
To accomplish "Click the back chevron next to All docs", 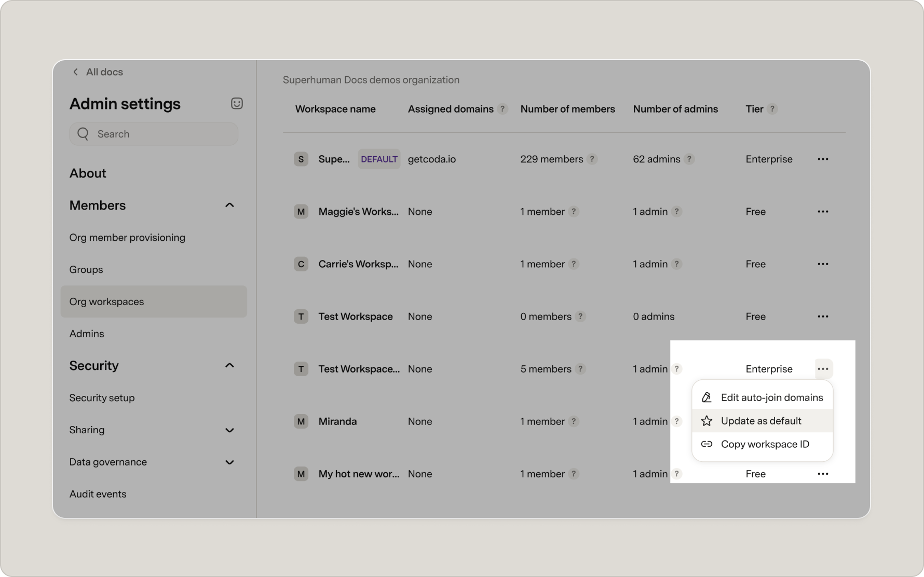I will point(75,72).
